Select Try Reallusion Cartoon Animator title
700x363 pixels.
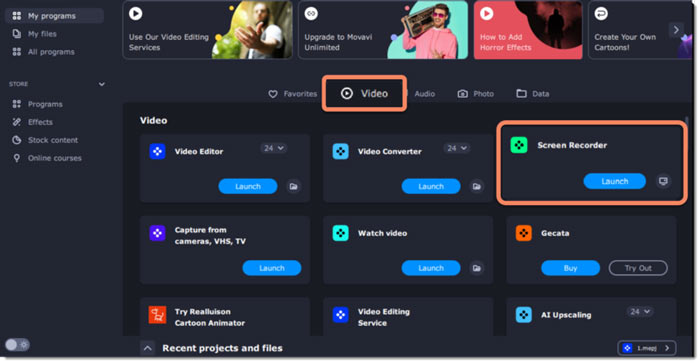click(209, 317)
